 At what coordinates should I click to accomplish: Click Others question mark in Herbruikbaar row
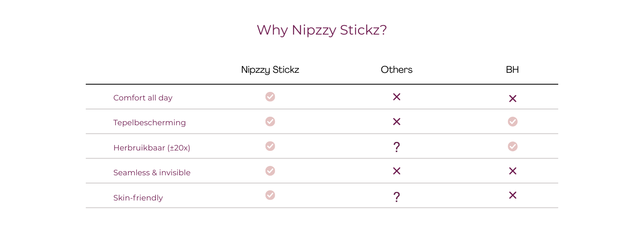(397, 147)
